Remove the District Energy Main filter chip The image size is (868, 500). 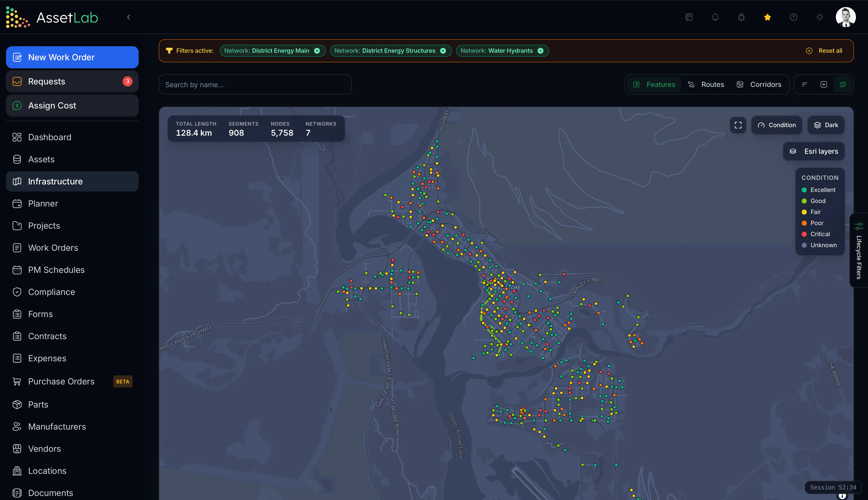point(317,51)
